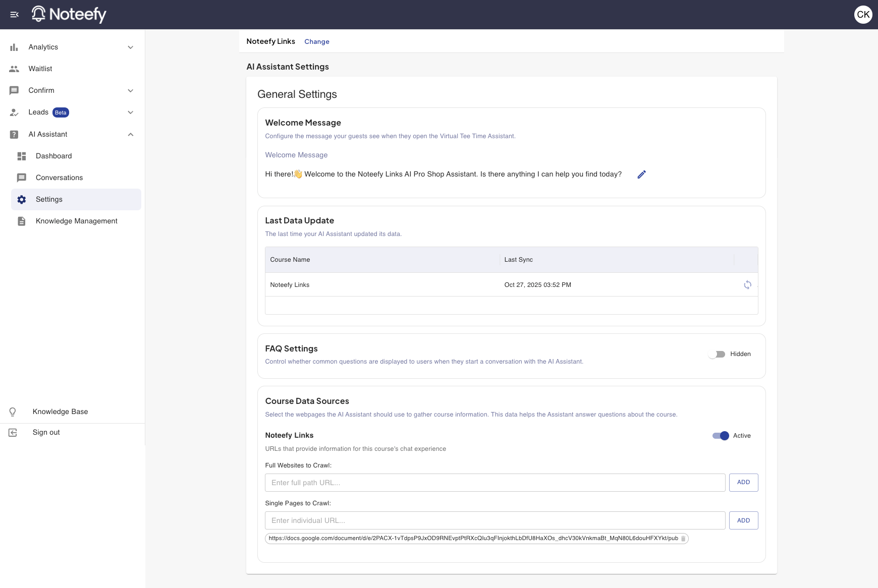The width and height of the screenshot is (878, 588).
Task: Click ADD for Full Websites to Crawl
Action: click(x=743, y=483)
